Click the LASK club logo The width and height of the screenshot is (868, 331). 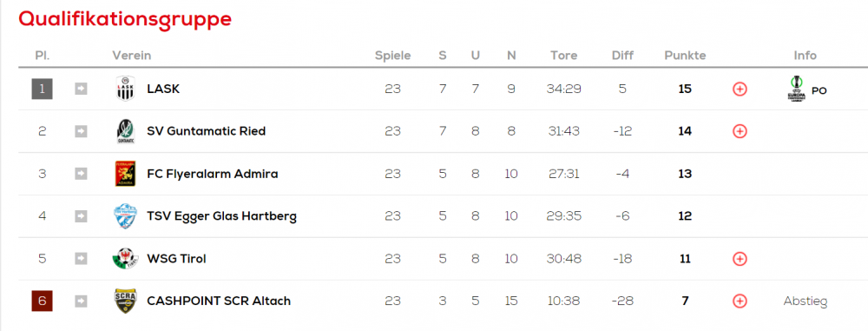(x=125, y=89)
